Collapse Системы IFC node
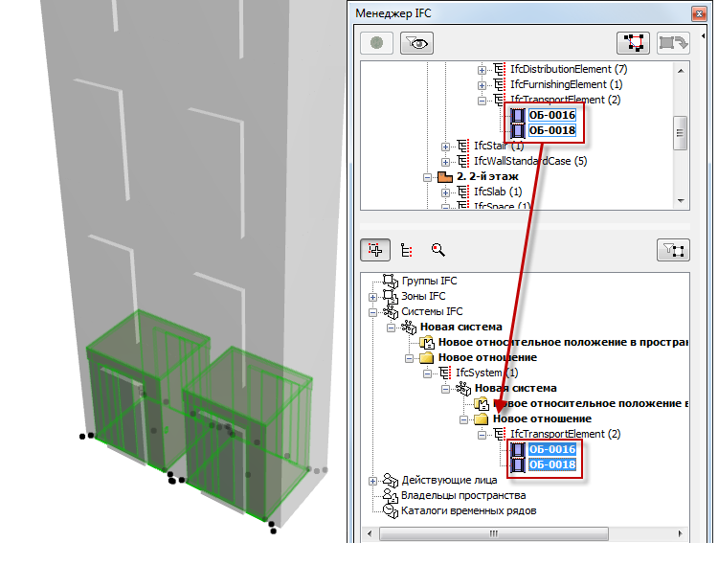This screenshot has width=718, height=588. tap(372, 312)
